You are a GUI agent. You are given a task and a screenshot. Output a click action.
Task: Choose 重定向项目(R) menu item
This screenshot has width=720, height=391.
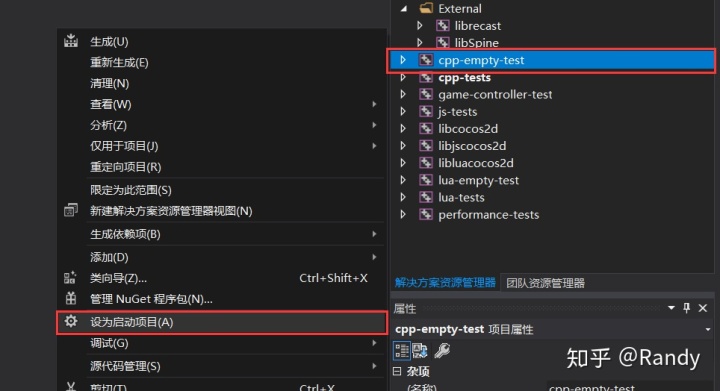click(x=221, y=167)
